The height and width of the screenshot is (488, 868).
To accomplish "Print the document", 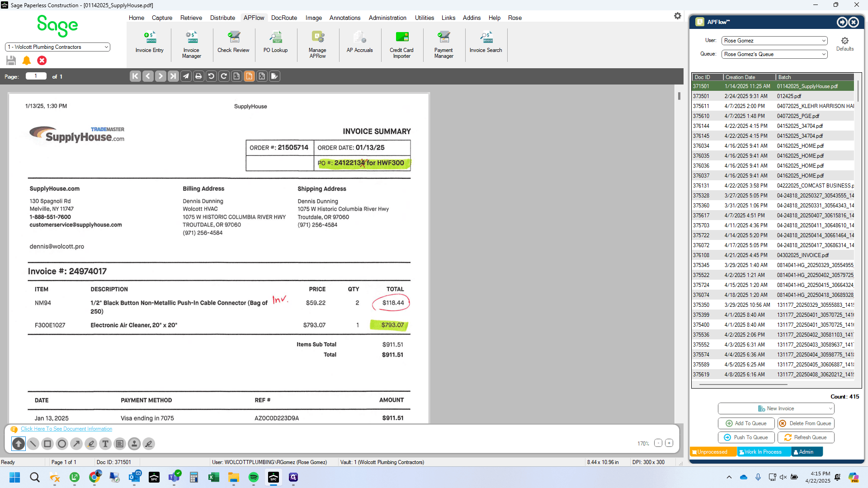I will pyautogui.click(x=198, y=76).
